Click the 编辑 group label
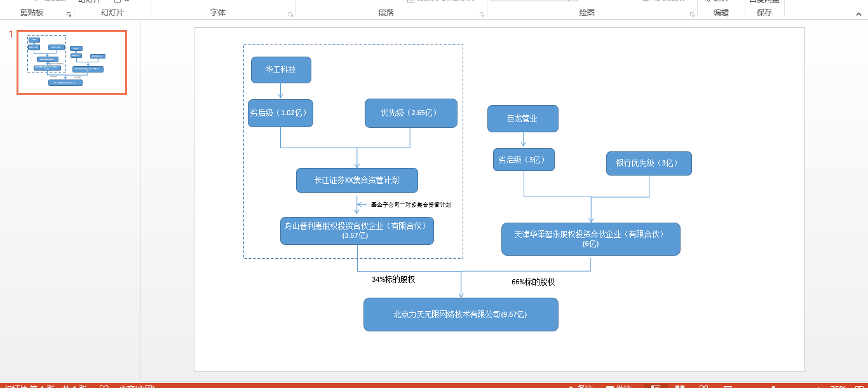This screenshot has height=388, width=868. (721, 13)
